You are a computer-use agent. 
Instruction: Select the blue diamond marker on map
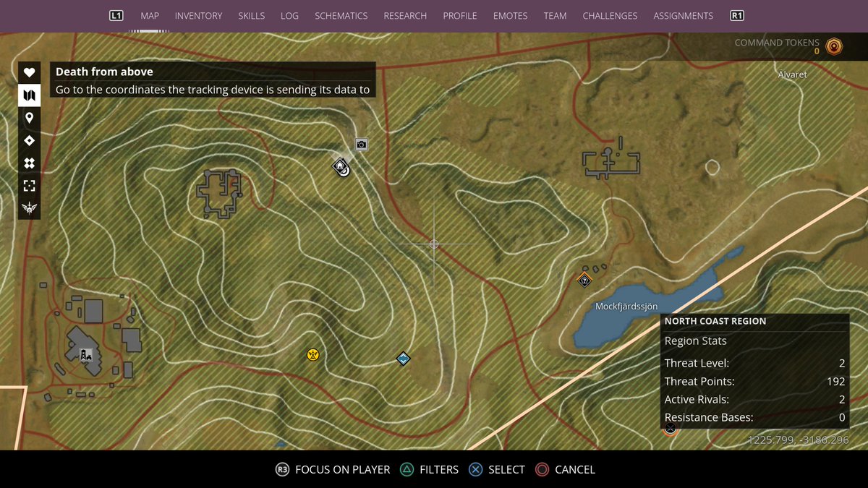404,359
